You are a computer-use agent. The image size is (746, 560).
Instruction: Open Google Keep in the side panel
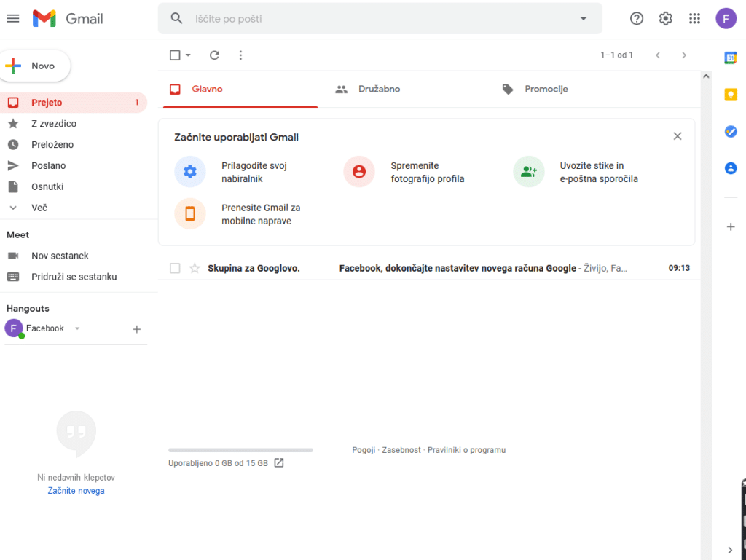731,95
